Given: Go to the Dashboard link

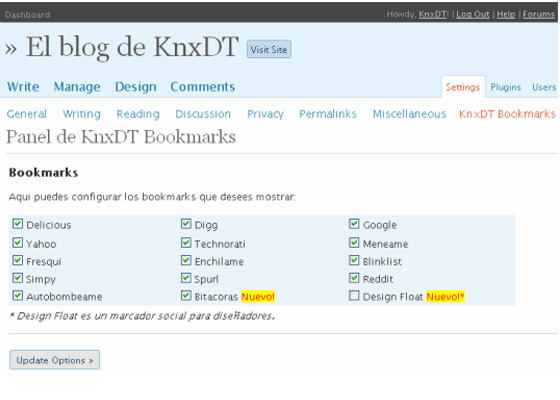Looking at the screenshot, I should [x=28, y=15].
